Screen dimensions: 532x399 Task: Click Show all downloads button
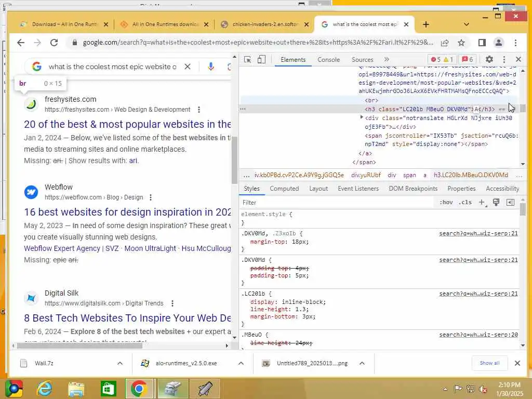coord(489,363)
